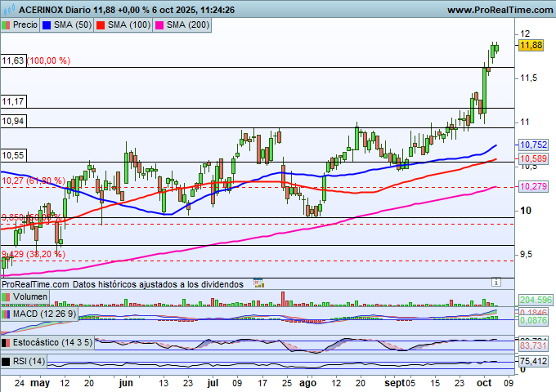Open the Volumen panel label
The image size is (556, 392).
click(29, 297)
